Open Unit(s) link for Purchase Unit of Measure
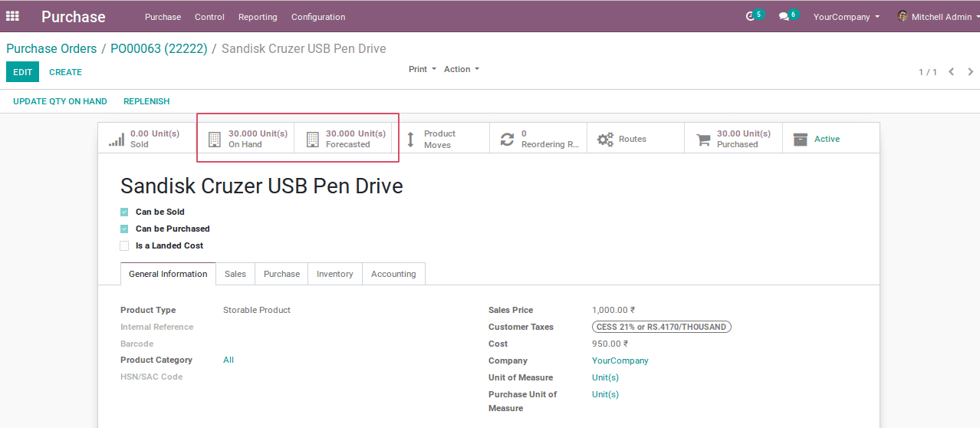The image size is (980, 428). click(605, 394)
